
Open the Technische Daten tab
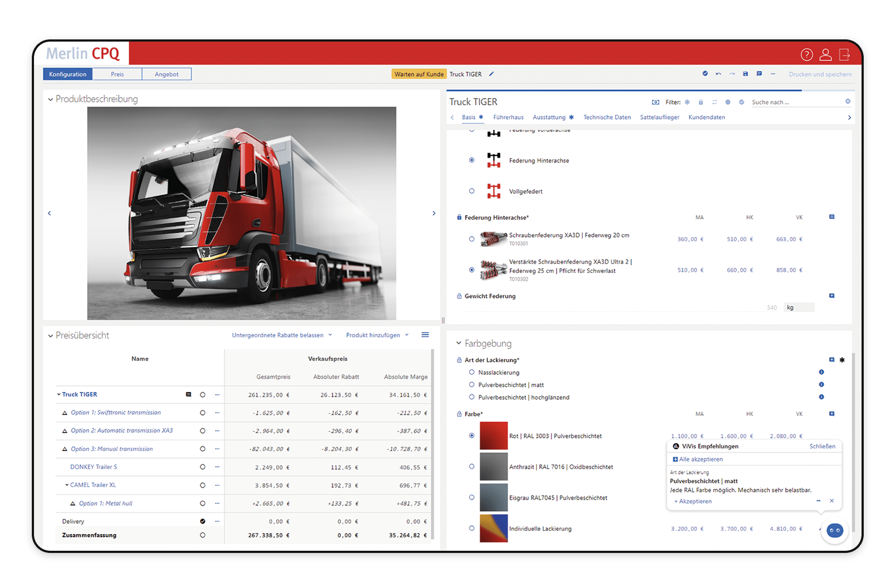point(607,117)
